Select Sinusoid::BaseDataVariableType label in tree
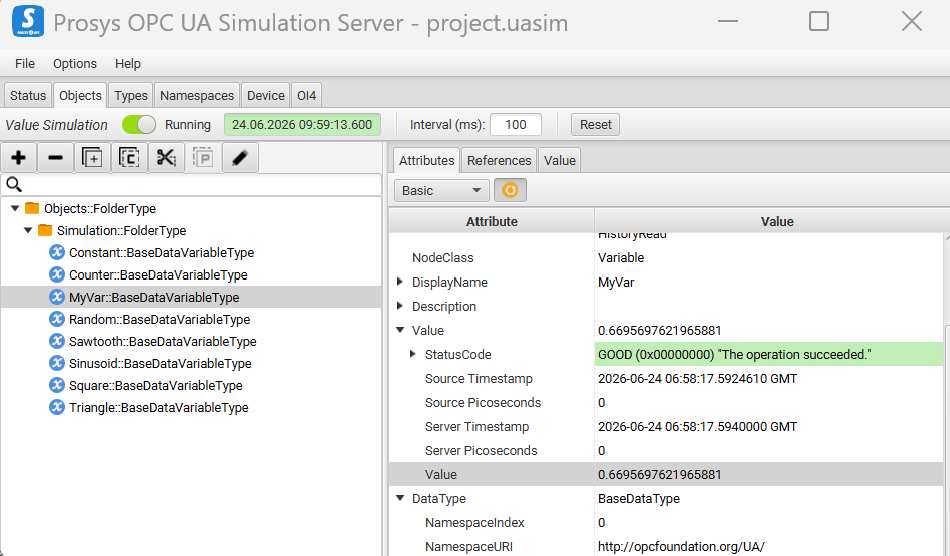The height and width of the screenshot is (556, 950). tap(160, 363)
